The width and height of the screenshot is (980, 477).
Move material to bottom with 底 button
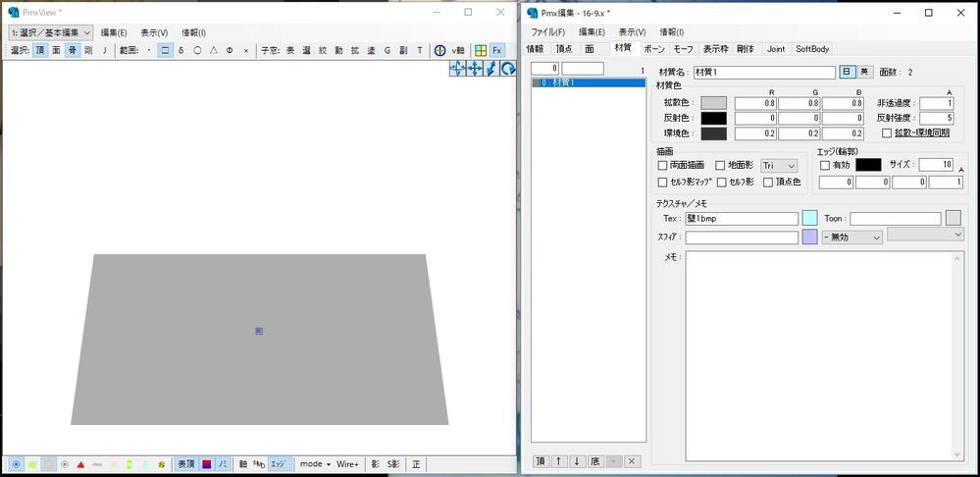click(x=595, y=461)
